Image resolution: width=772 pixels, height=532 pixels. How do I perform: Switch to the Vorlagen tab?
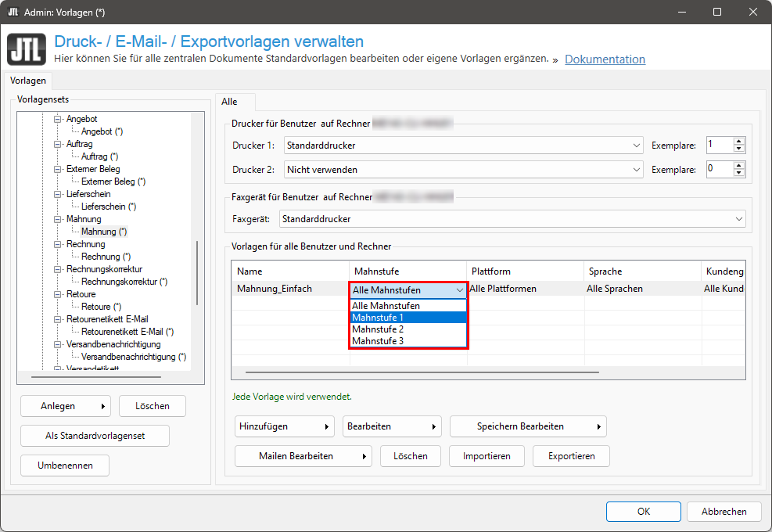[28, 81]
